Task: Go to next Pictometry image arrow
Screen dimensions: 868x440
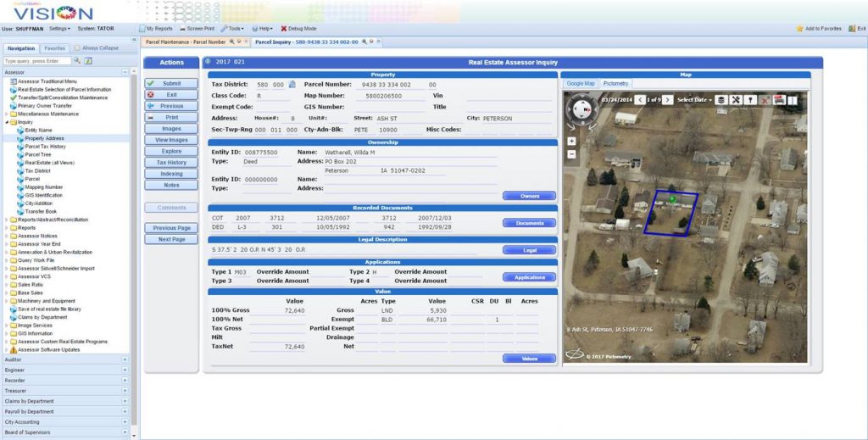Action: 669,100
